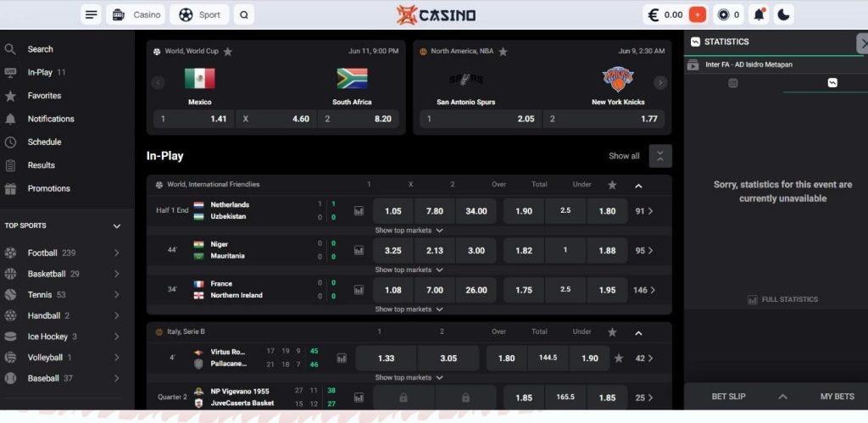The width and height of the screenshot is (868, 423).
Task: Show top markets for Niger match
Action: pyautogui.click(x=409, y=270)
